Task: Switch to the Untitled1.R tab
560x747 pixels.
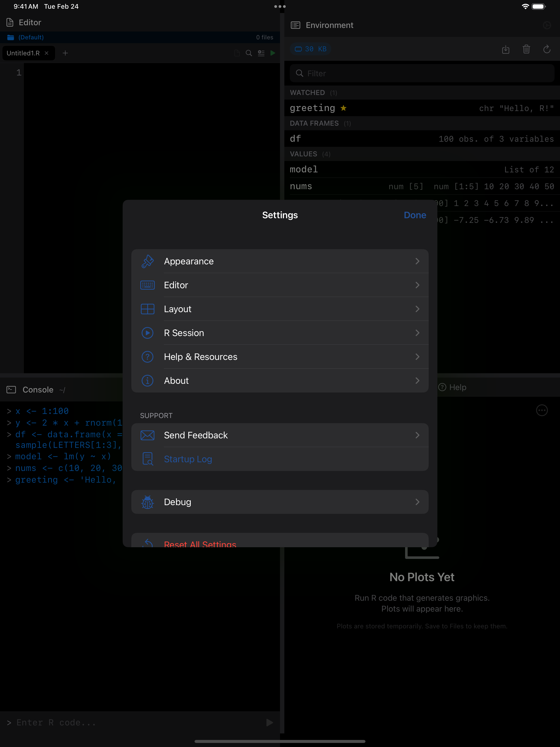Action: (x=23, y=53)
